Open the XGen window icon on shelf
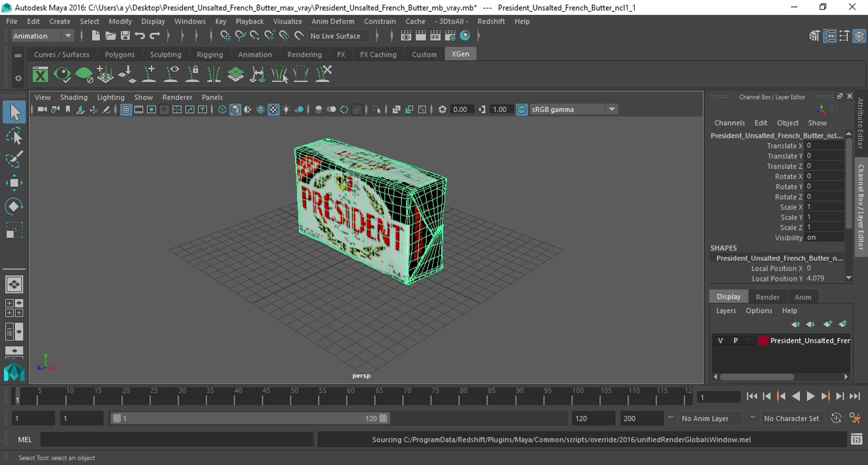This screenshot has width=868, height=465. pyautogui.click(x=40, y=74)
